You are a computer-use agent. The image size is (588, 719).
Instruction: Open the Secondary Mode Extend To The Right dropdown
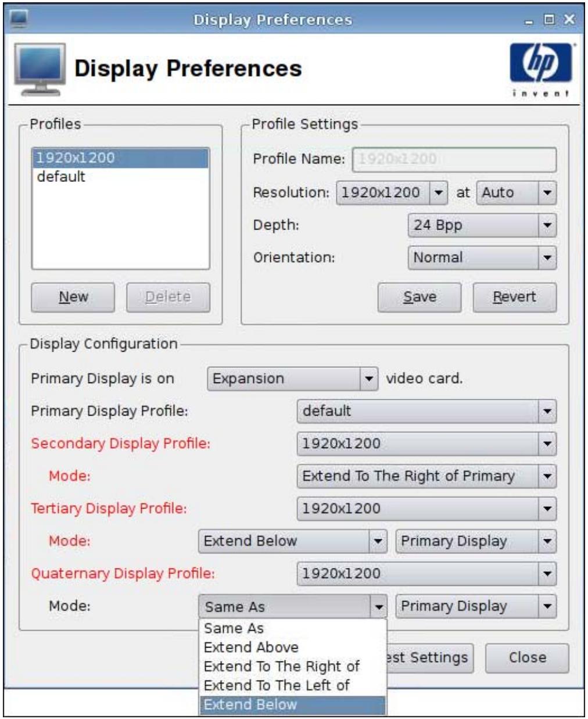(426, 476)
